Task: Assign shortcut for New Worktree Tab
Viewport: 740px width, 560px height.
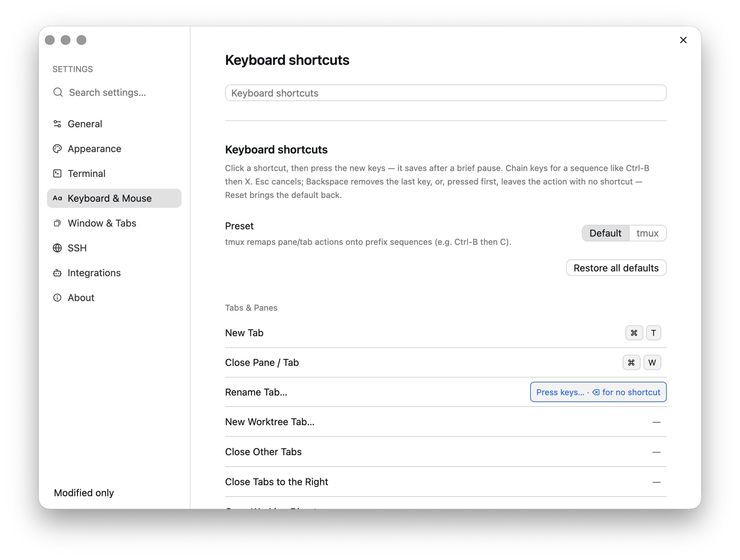Action: click(x=656, y=422)
